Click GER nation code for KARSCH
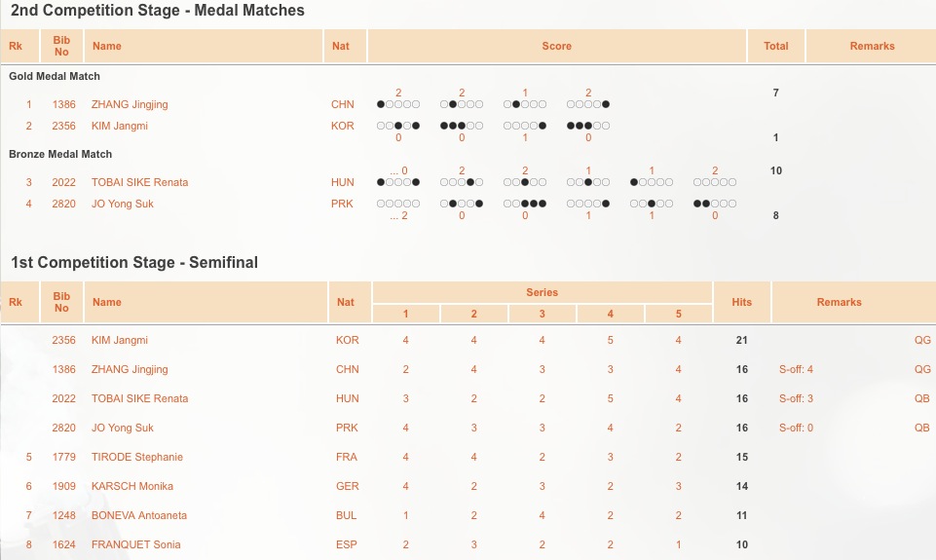This screenshot has height=560, width=936. coord(348,487)
